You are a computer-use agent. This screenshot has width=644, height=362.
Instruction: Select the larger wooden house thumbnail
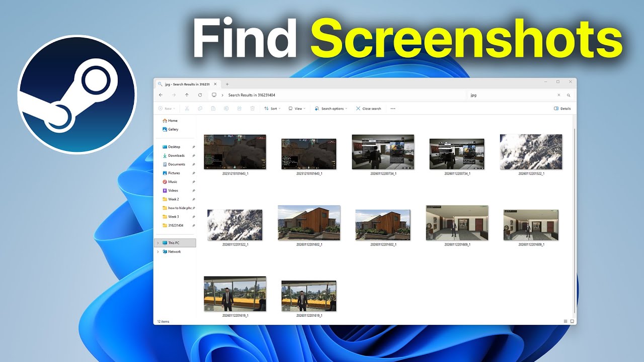[x=309, y=223]
